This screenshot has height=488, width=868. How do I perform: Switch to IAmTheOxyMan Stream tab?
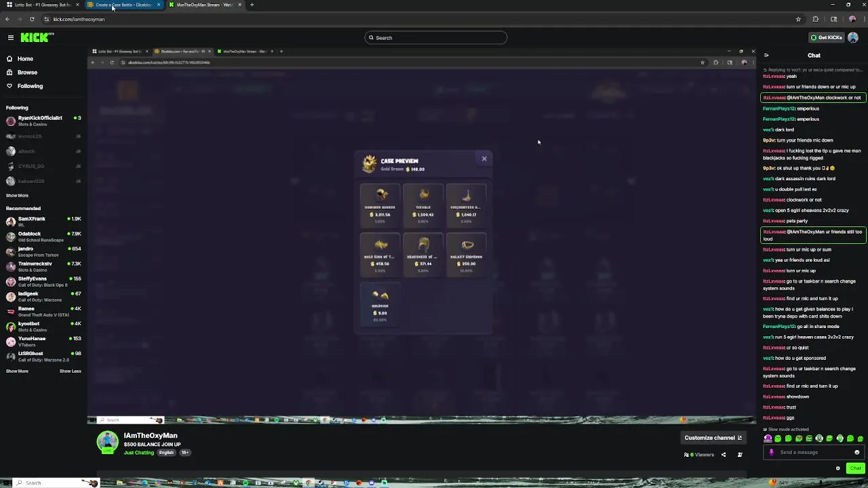click(205, 5)
